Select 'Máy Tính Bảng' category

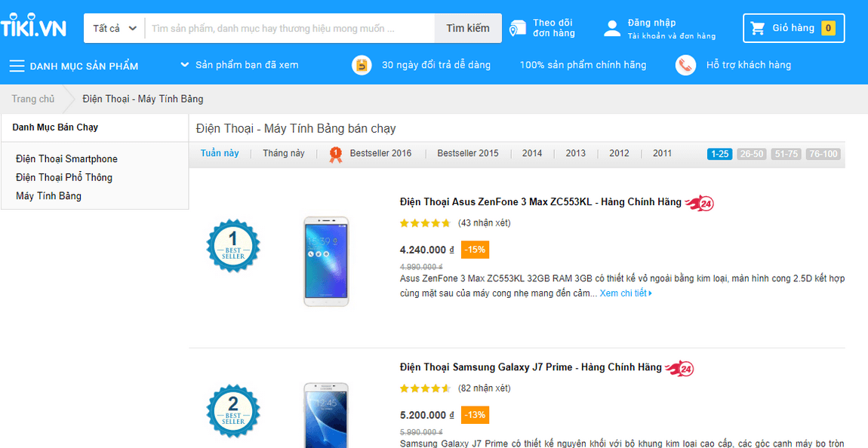coord(49,196)
